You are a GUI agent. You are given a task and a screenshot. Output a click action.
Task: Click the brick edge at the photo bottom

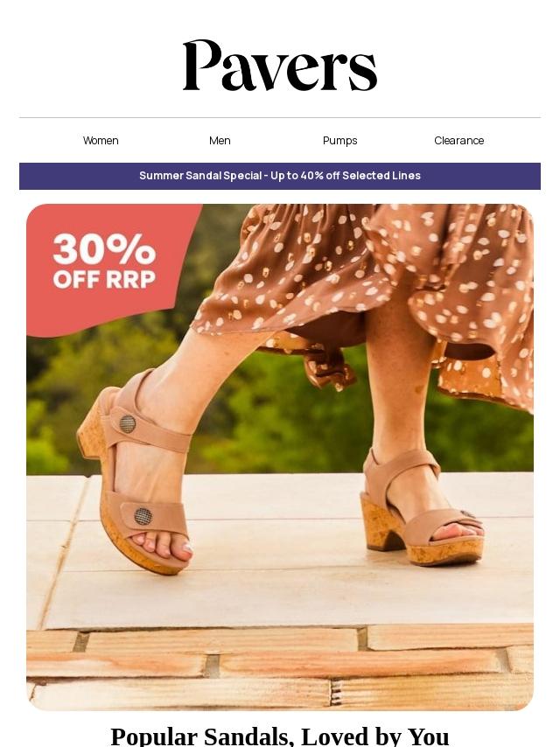pos(280,667)
